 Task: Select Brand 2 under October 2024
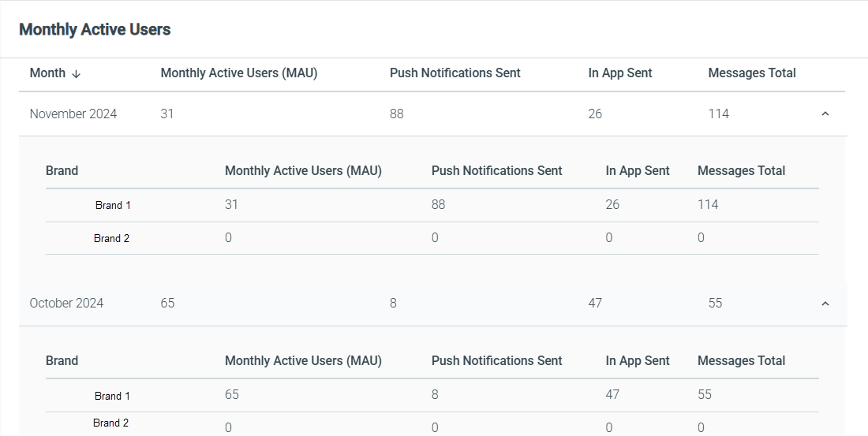[x=110, y=423]
